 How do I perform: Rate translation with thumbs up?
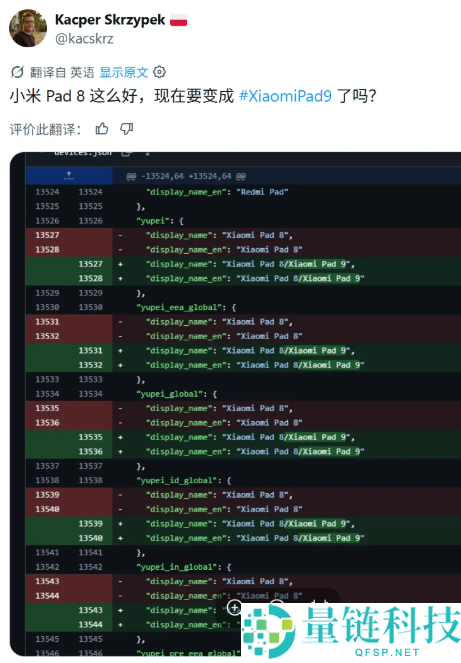(x=102, y=129)
